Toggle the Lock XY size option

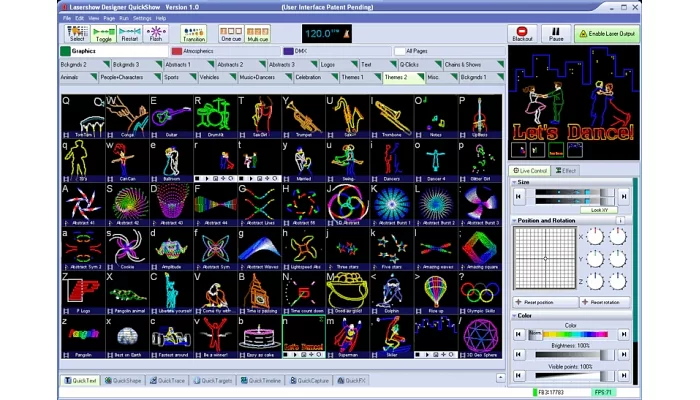(599, 210)
